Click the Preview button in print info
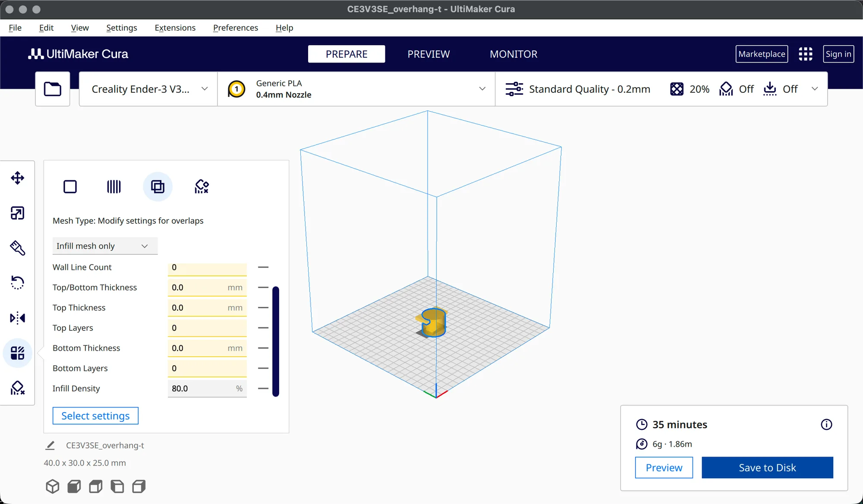 pos(664,467)
